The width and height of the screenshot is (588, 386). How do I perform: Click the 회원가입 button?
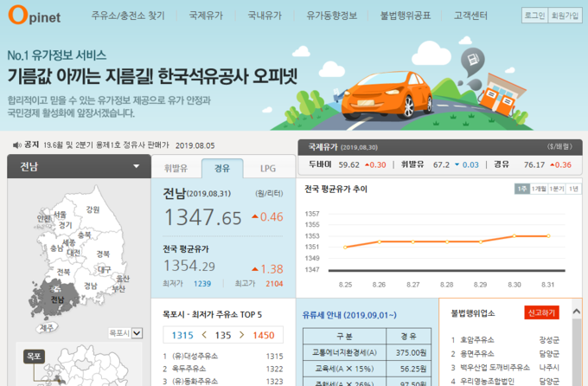coord(565,16)
